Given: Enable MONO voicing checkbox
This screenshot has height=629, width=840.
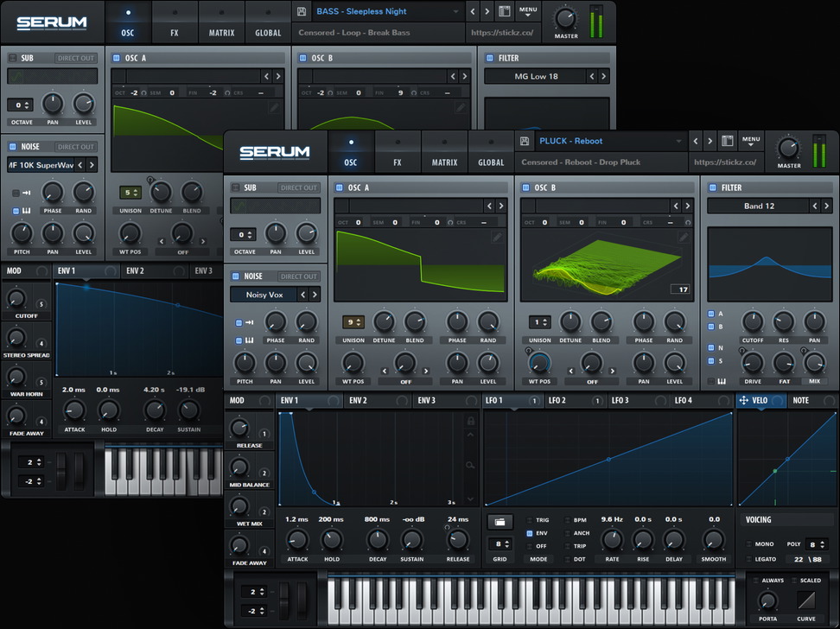Looking at the screenshot, I should tap(748, 543).
